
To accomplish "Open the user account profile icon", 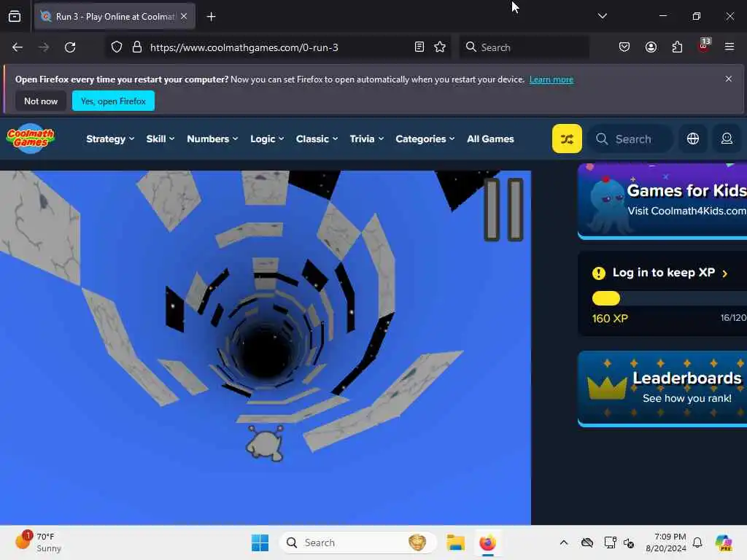I will [727, 139].
